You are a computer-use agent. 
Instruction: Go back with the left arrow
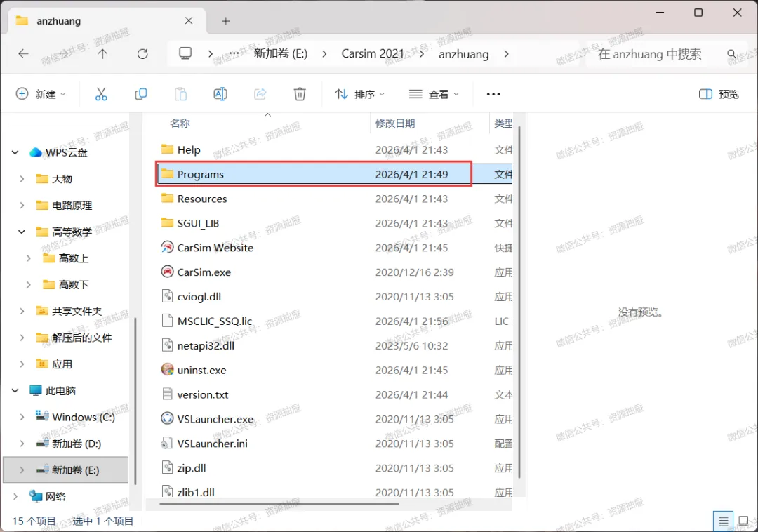(23, 53)
